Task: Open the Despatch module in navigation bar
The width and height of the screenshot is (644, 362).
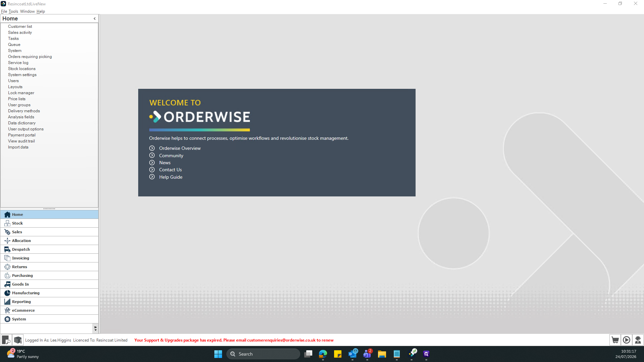Action: click(49, 249)
